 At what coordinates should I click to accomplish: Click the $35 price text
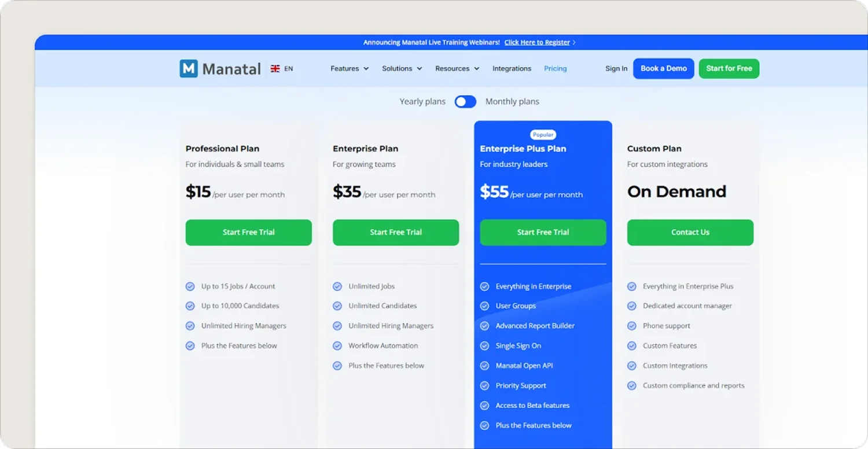click(347, 192)
